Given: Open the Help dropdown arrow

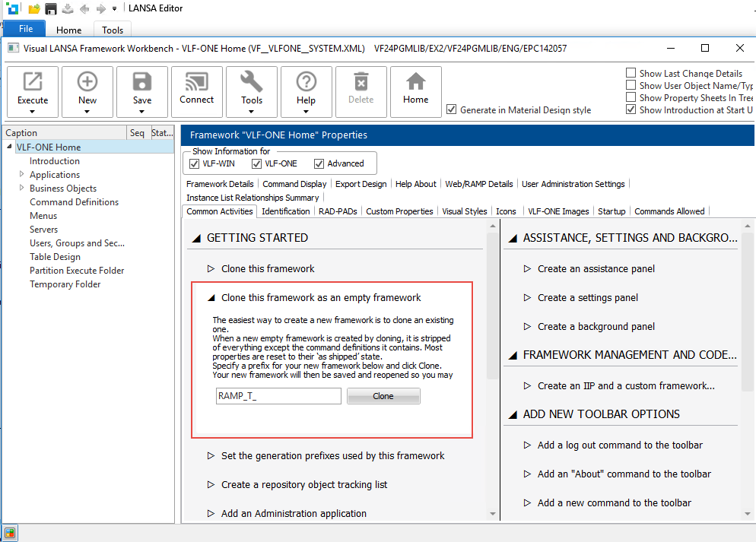Looking at the screenshot, I should pos(306,112).
